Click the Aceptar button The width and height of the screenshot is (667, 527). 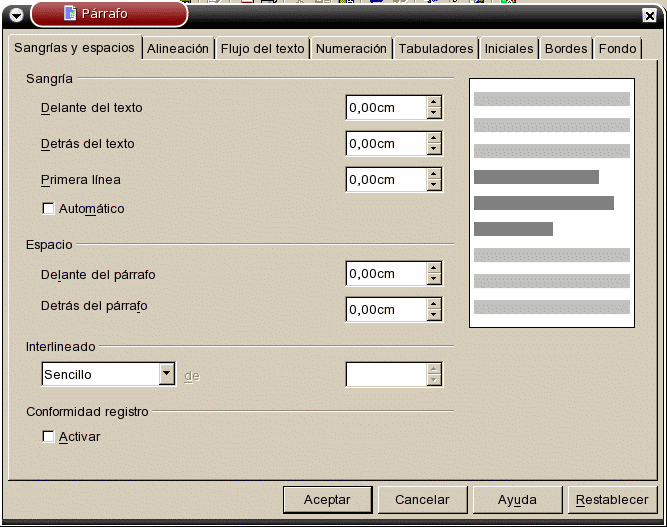tap(326, 499)
